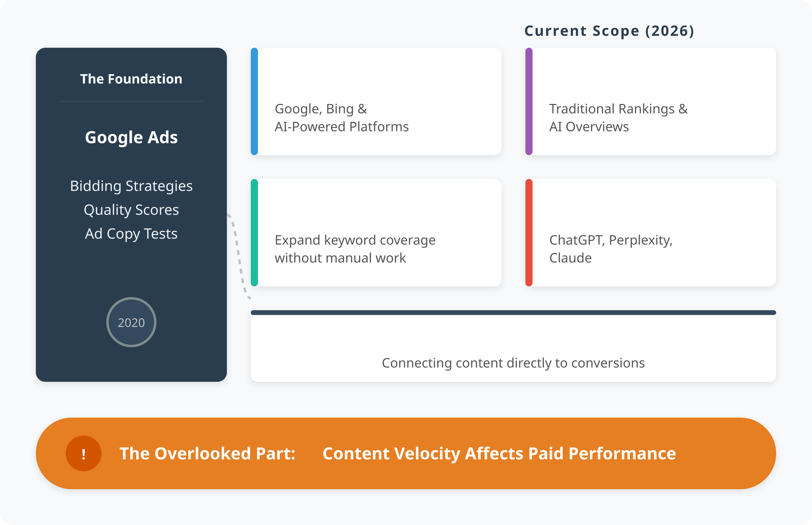Open the Google, Bing & AI-Powered Platforms card
The image size is (812, 525).
pos(376,101)
